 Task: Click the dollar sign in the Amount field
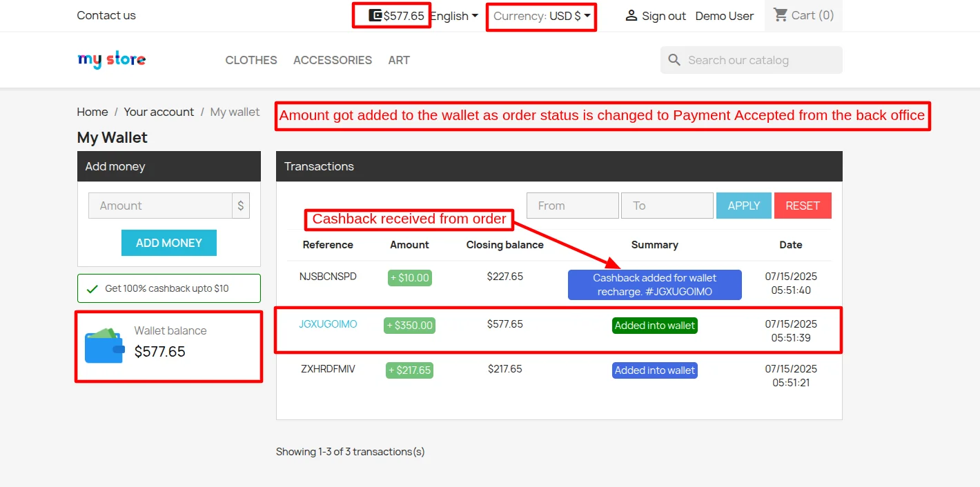(240, 205)
